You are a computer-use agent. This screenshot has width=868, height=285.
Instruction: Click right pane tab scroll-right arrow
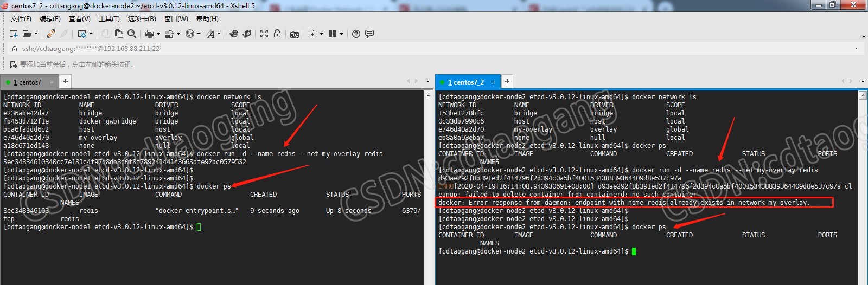coord(851,81)
